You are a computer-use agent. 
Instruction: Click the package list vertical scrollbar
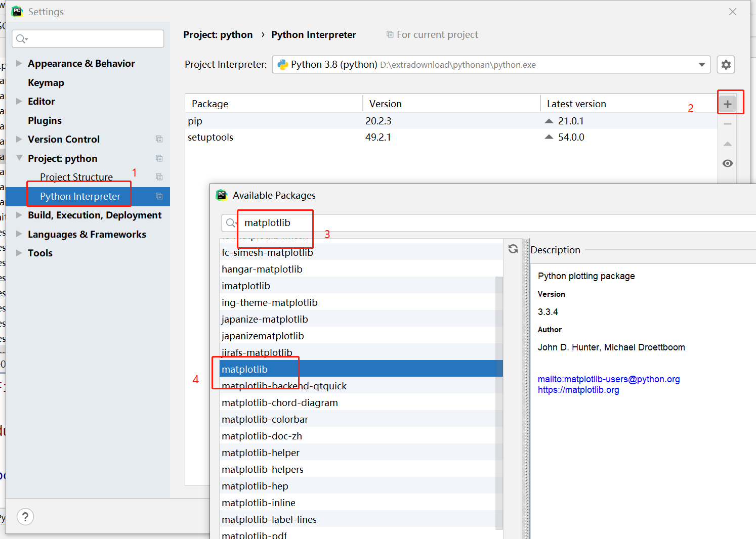(499, 402)
